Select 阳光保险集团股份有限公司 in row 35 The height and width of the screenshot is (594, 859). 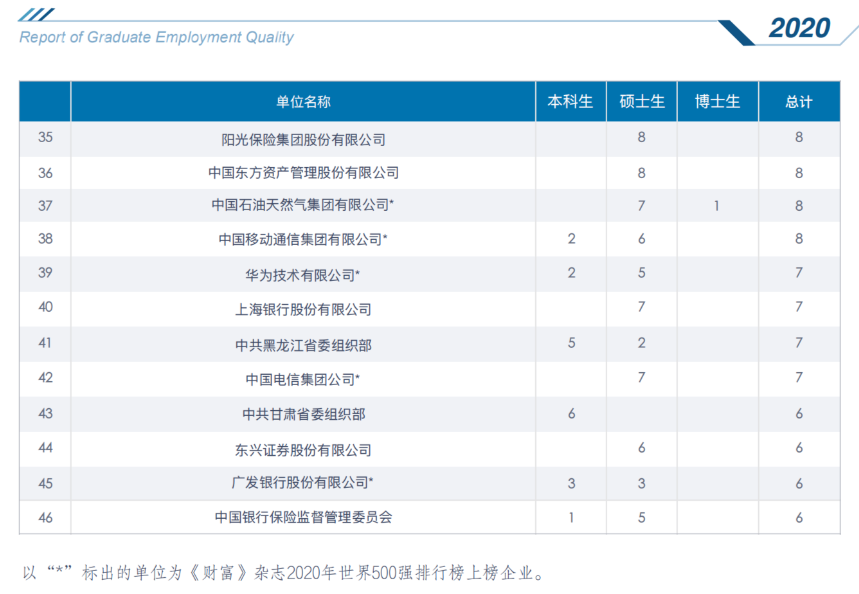(x=303, y=140)
